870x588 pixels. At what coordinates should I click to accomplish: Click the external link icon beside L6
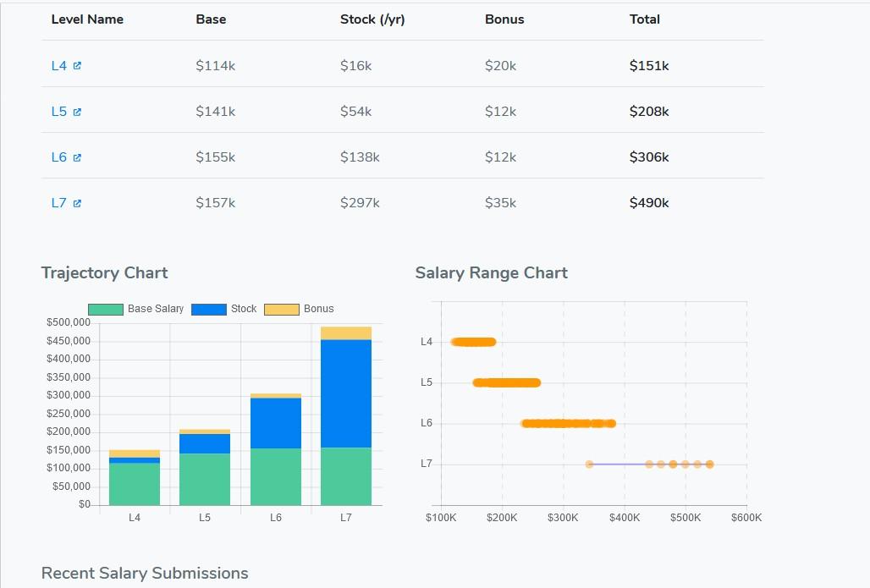pos(77,157)
